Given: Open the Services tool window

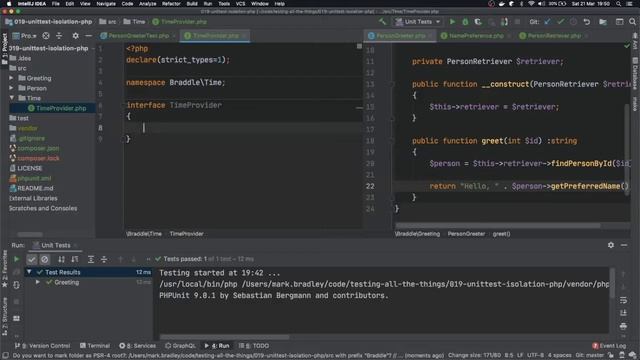Looking at the screenshot, I should click(138, 346).
